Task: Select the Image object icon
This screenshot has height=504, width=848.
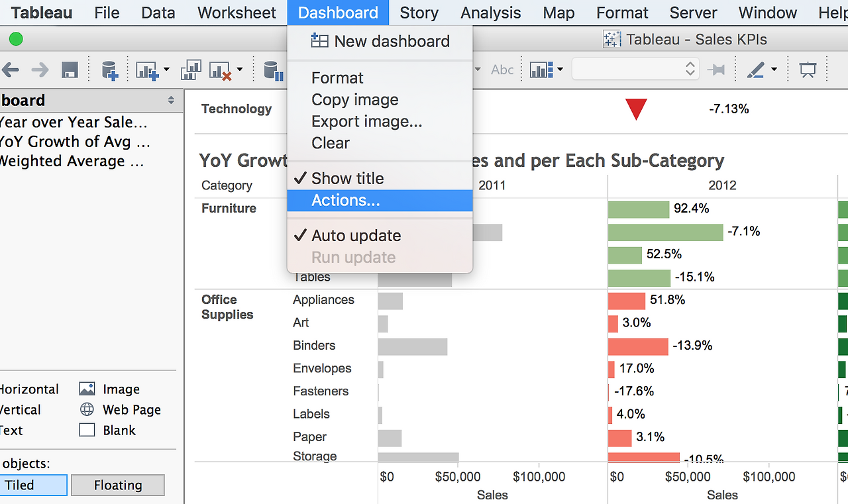Action: [87, 389]
